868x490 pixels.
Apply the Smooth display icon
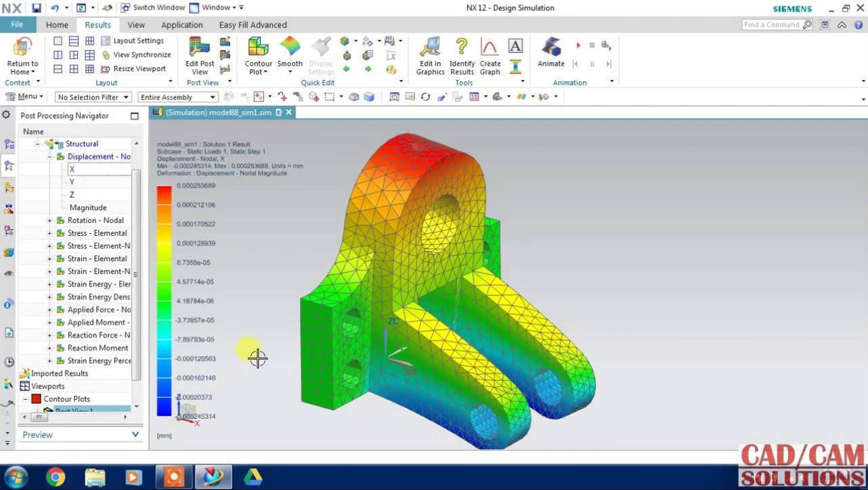pyautogui.click(x=290, y=47)
